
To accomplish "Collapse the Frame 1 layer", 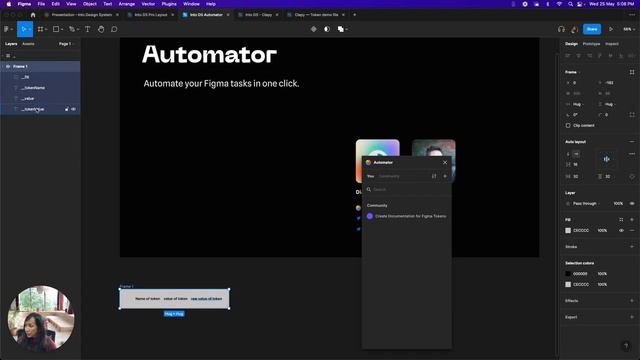I will point(3,66).
